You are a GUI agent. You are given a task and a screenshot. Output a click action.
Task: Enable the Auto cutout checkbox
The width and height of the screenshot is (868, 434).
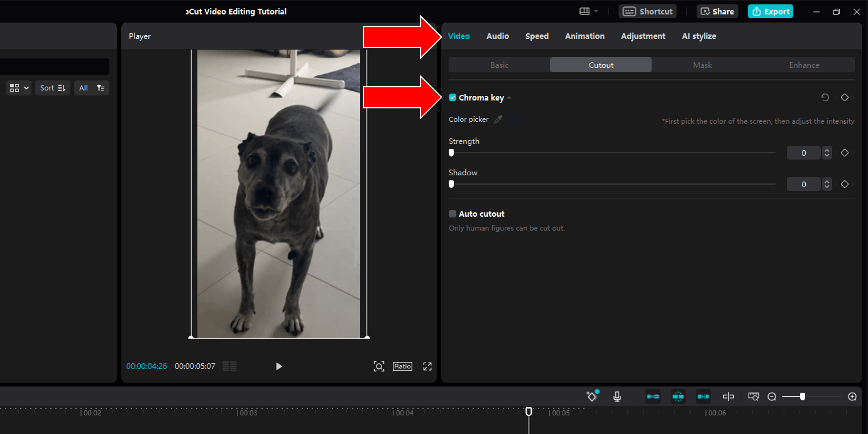tap(453, 214)
